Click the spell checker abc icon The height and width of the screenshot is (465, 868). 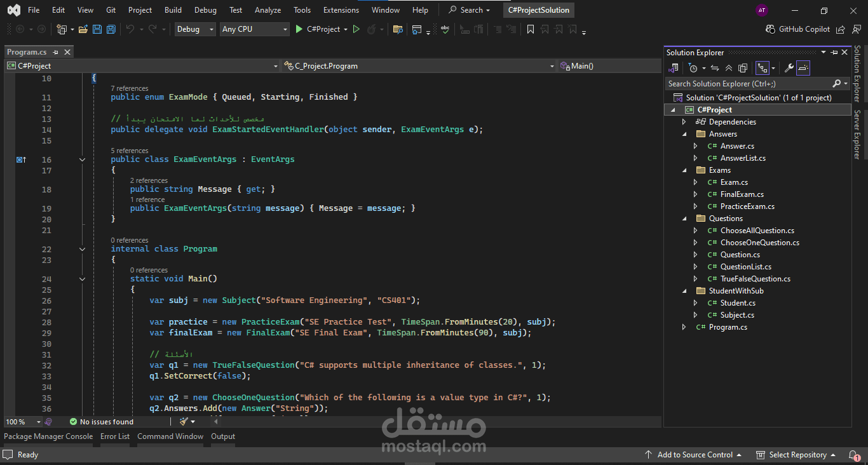coord(445,29)
